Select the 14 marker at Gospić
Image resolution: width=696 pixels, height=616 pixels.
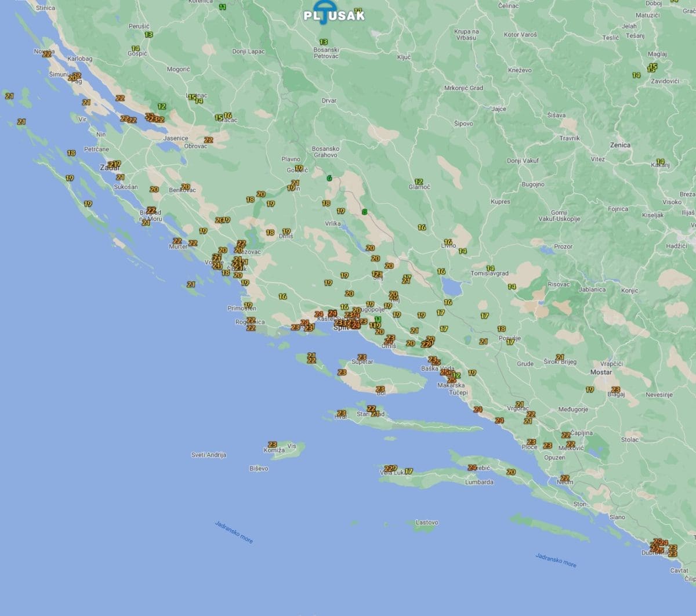135,49
